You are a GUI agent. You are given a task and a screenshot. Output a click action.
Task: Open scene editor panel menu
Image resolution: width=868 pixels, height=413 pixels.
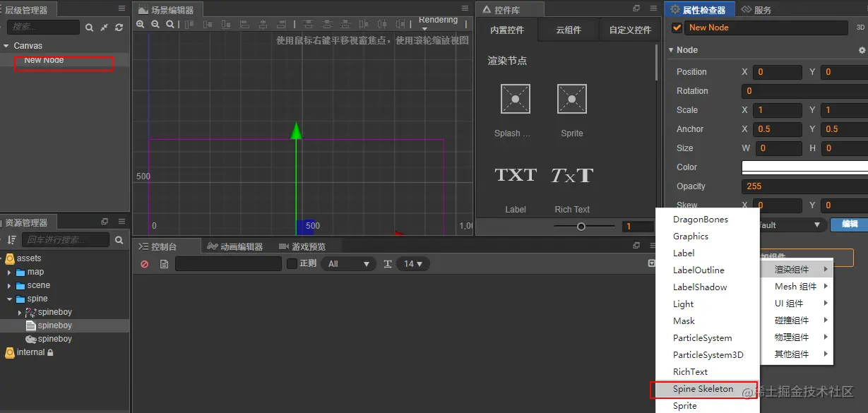465,8
